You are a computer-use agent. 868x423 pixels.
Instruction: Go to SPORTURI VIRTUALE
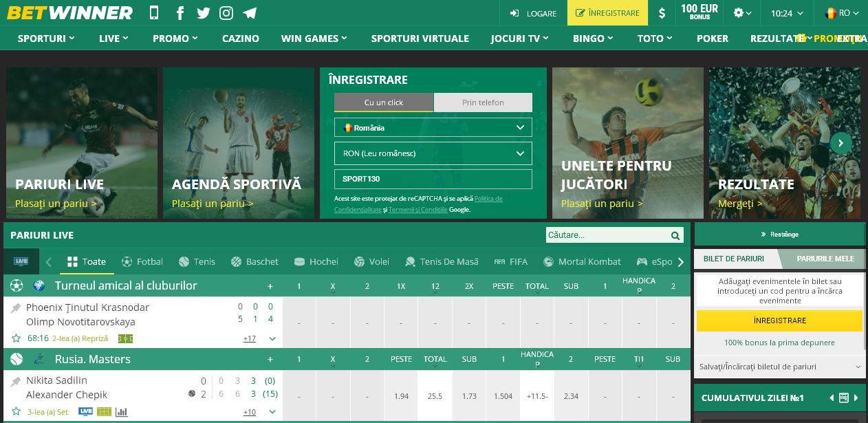click(x=420, y=39)
